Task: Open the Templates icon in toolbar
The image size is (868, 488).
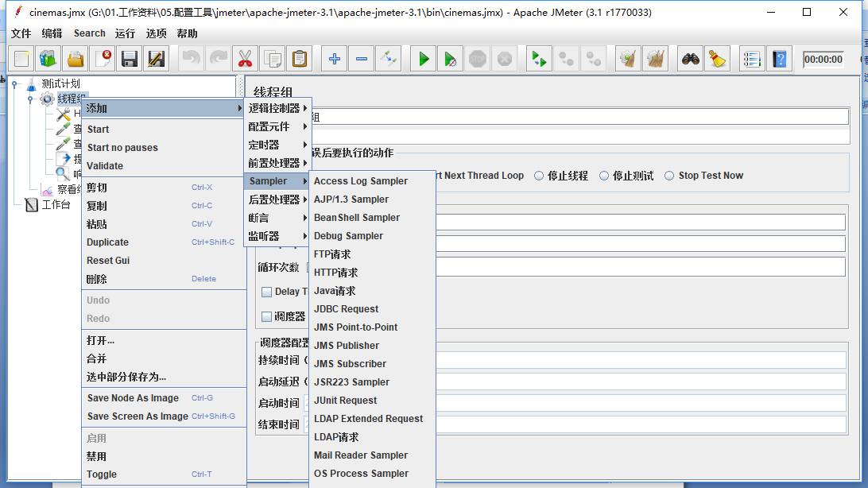Action: [x=48, y=59]
